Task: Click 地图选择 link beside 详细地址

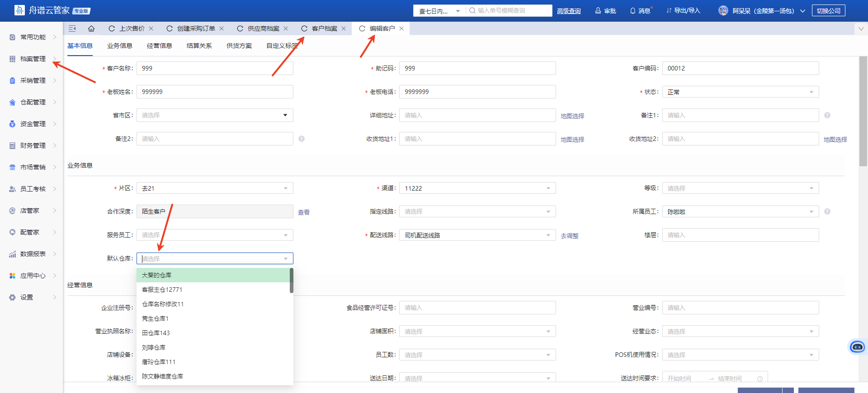Action: pyautogui.click(x=572, y=116)
